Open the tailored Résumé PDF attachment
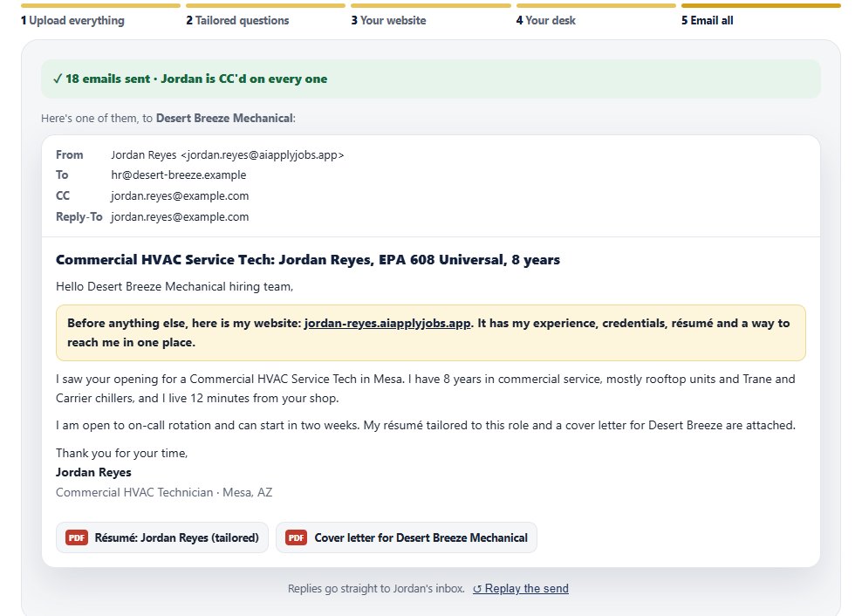The height and width of the screenshot is (616, 862). 162,537
